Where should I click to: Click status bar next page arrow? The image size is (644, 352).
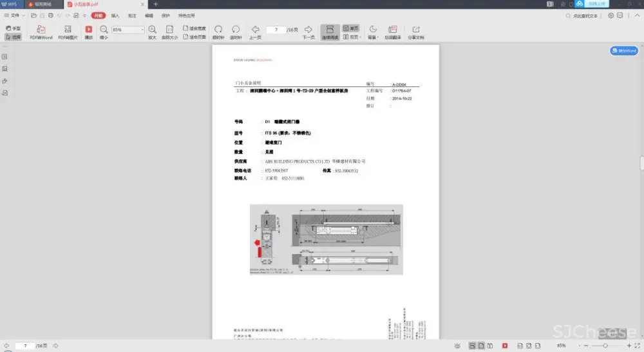[x=56, y=346]
